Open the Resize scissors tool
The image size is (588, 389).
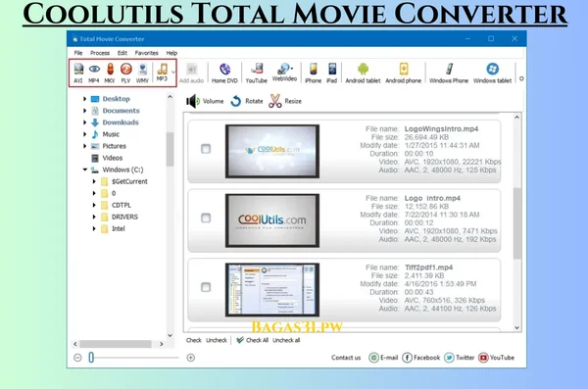tap(285, 101)
